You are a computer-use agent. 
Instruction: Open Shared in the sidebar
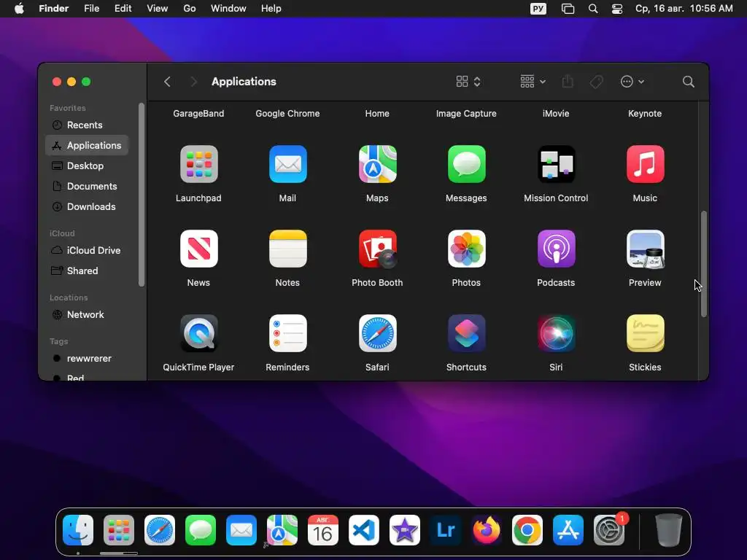[x=88, y=271]
